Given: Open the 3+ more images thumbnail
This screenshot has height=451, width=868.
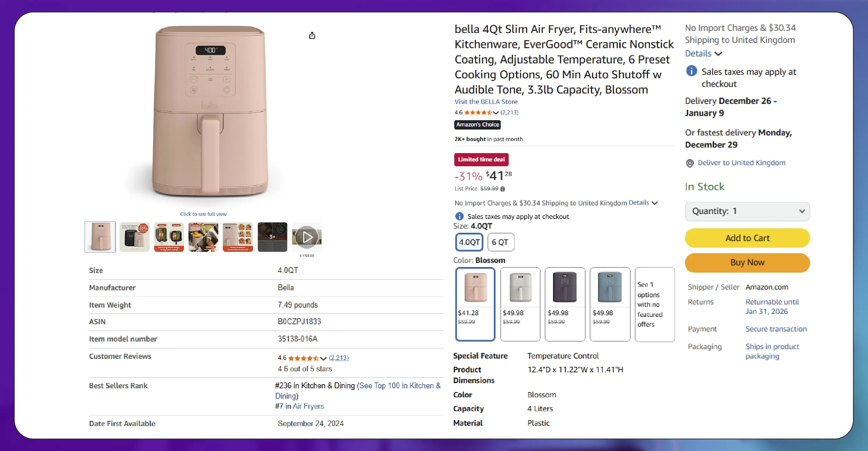Looking at the screenshot, I should point(272,237).
